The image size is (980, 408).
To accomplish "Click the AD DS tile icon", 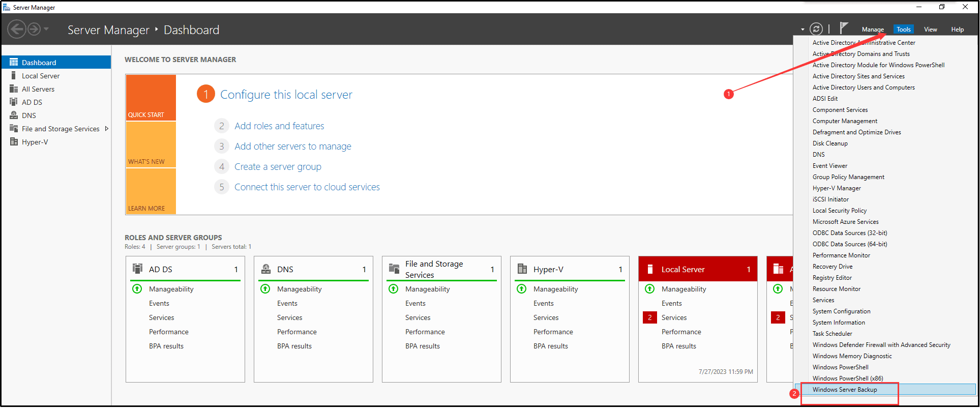I will click(x=137, y=269).
